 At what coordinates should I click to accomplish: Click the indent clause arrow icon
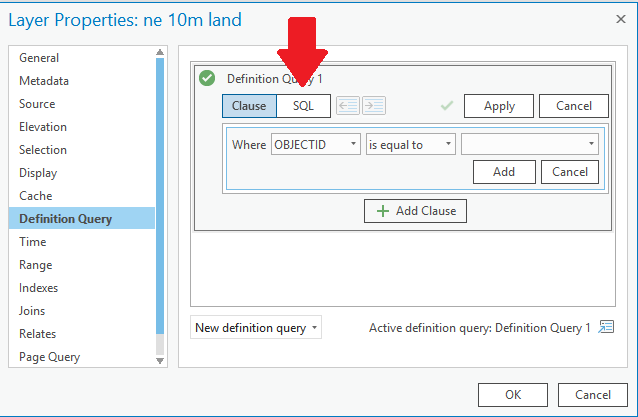374,106
